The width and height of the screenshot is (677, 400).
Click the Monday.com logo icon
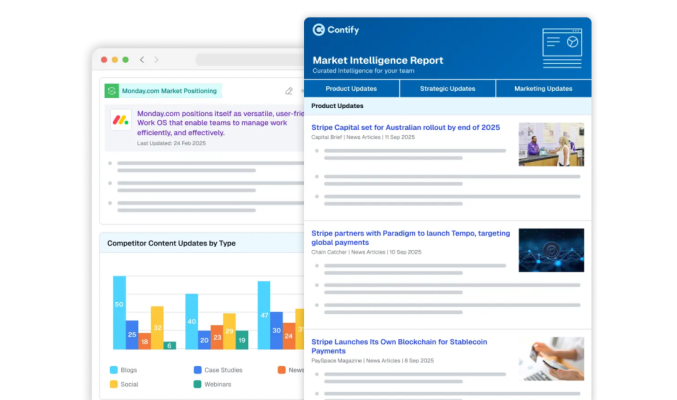(121, 120)
